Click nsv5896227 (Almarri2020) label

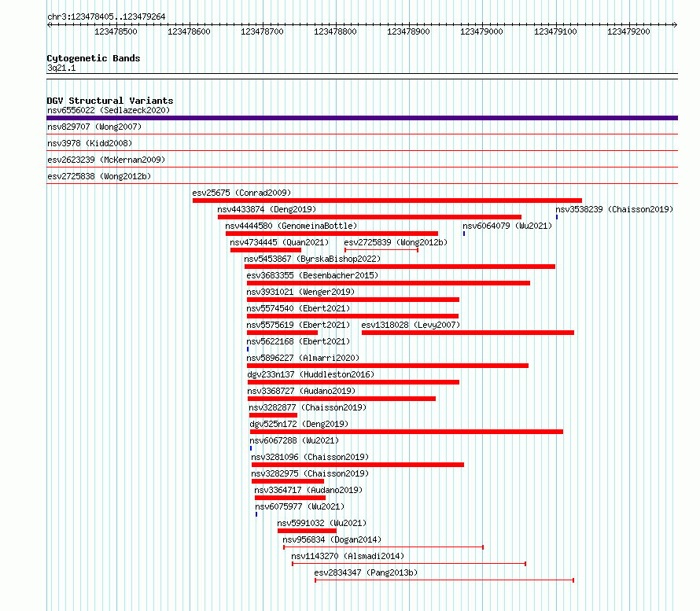[303, 358]
